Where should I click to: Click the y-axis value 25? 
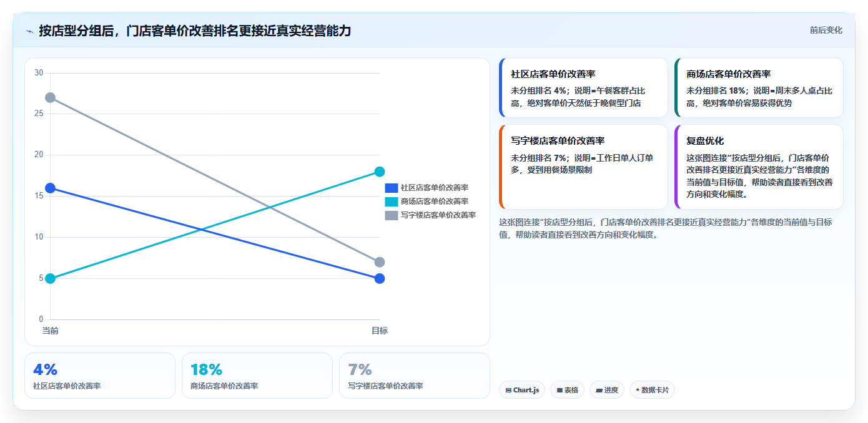[39, 114]
